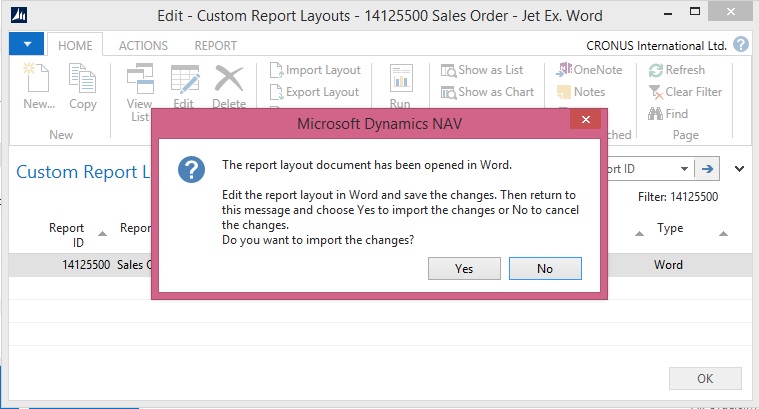Sort by the Type column header
The height and width of the screenshot is (409, 759).
pos(669,228)
